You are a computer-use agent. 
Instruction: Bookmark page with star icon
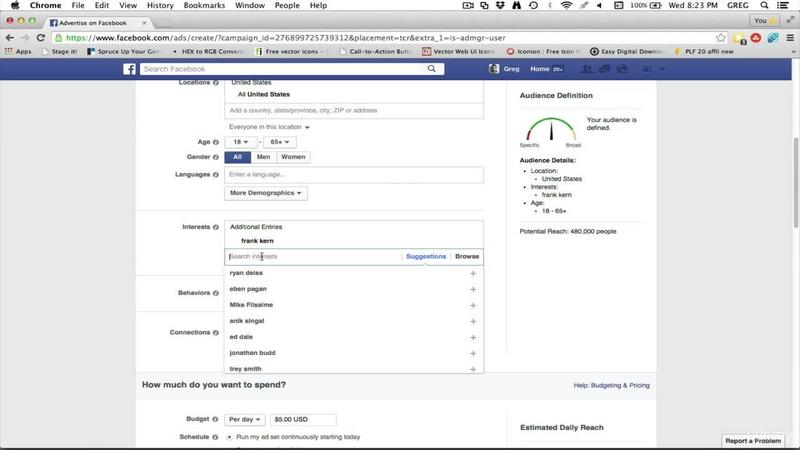(x=720, y=38)
